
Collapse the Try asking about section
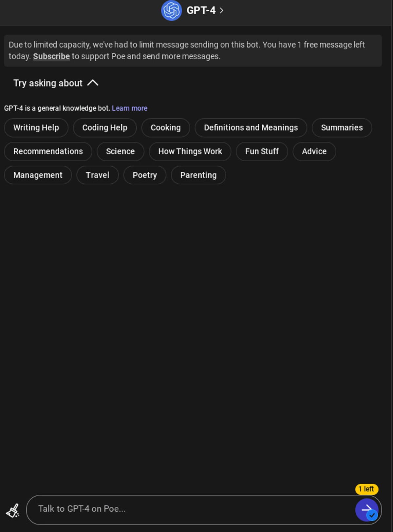tap(93, 83)
